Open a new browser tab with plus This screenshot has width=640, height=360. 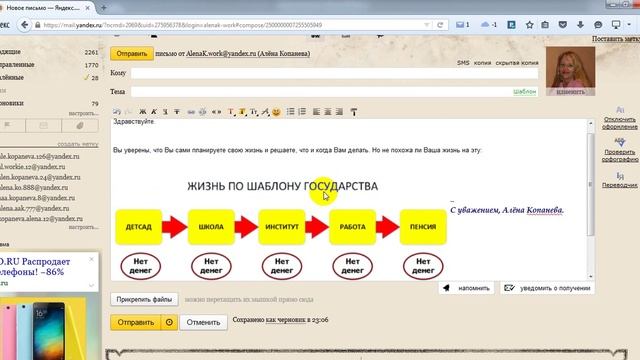tap(104, 7)
